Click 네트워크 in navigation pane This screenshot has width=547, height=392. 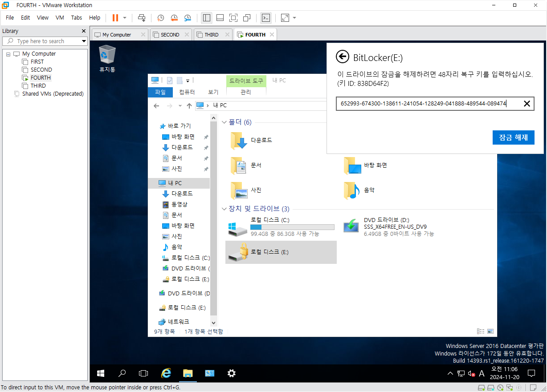click(x=174, y=322)
